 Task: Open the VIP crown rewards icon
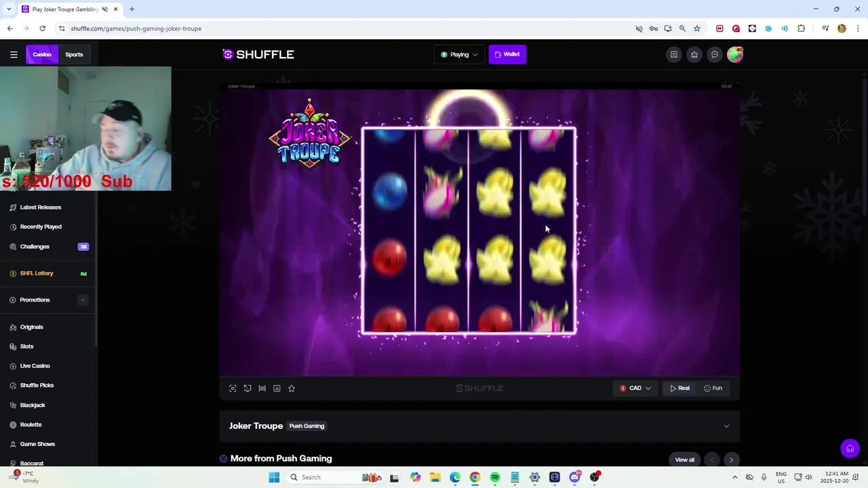[x=694, y=54]
